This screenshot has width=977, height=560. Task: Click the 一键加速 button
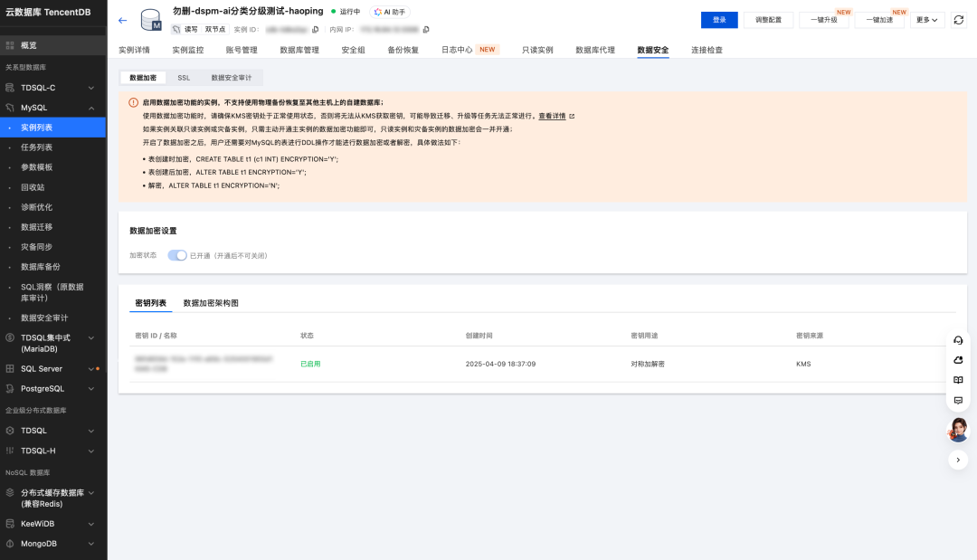[880, 20]
